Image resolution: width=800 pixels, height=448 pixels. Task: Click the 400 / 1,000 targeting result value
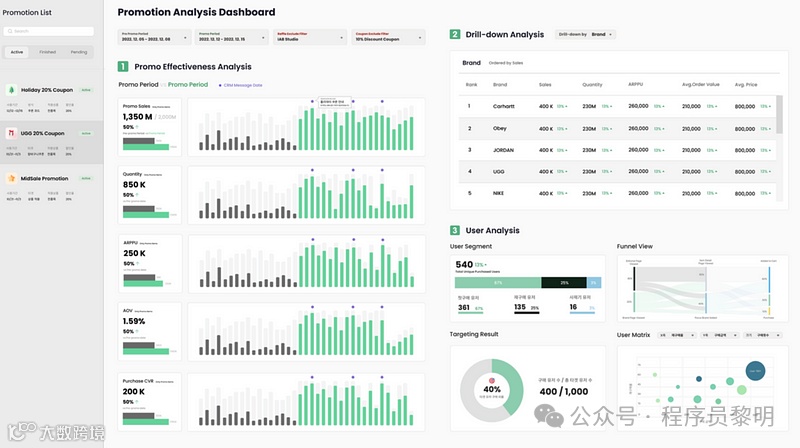(x=564, y=391)
